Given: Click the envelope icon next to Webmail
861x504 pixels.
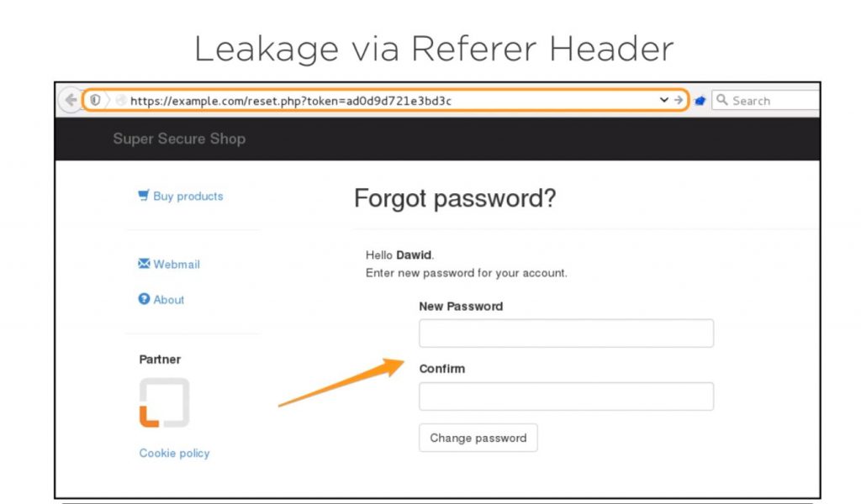Looking at the screenshot, I should (145, 264).
